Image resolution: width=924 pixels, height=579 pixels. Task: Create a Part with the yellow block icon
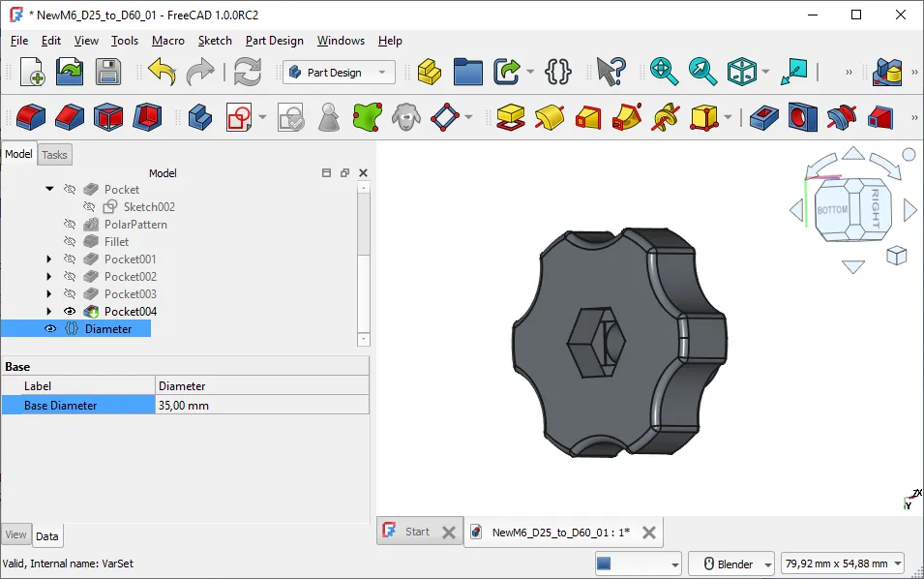click(x=429, y=72)
